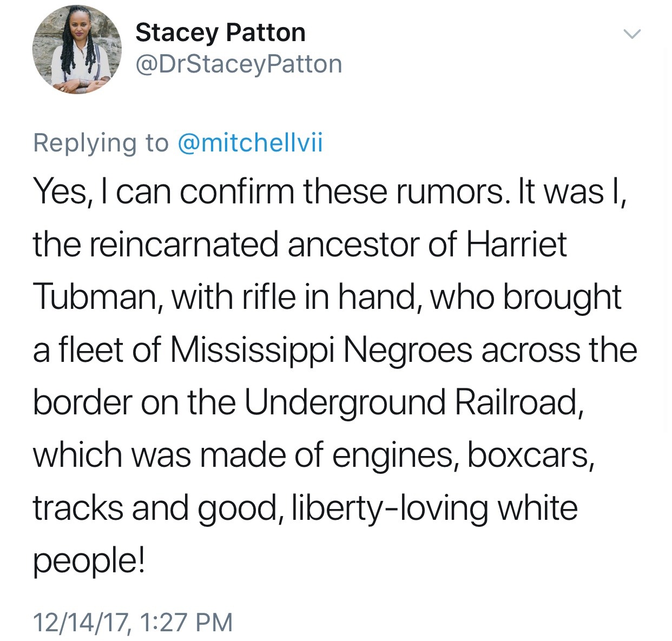Click the word "Harriet" in the tweet
This screenshot has height=641, width=672.
click(x=516, y=244)
